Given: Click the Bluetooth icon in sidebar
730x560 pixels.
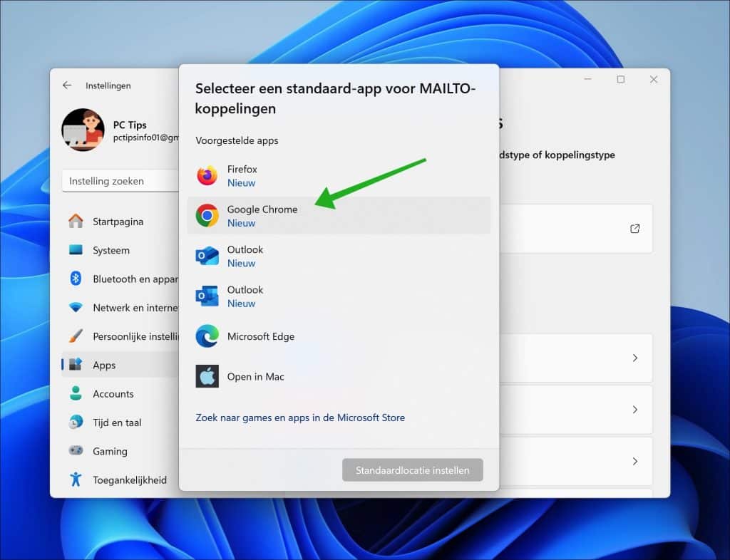Looking at the screenshot, I should (x=76, y=279).
